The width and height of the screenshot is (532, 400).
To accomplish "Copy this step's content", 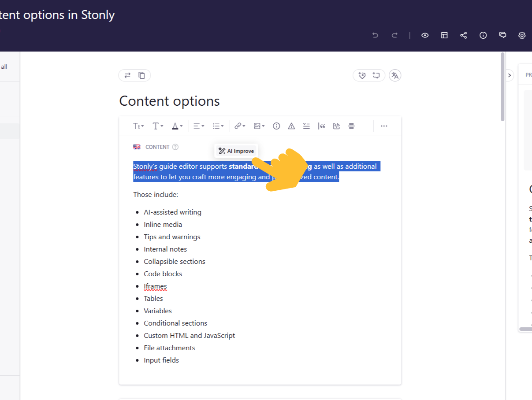I will click(142, 75).
